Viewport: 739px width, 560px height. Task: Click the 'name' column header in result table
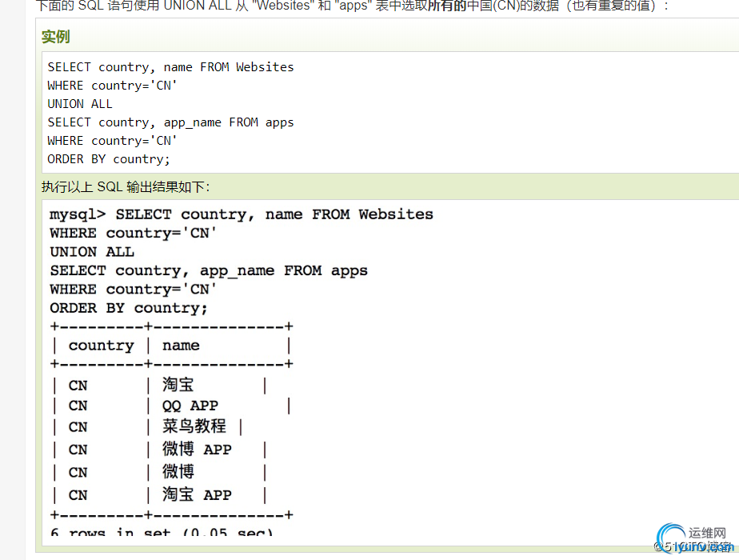(181, 346)
